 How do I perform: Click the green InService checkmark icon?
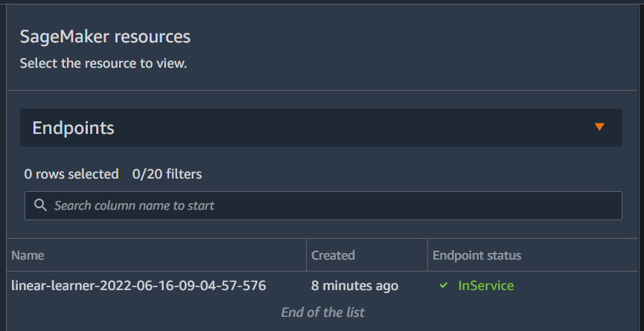tap(443, 285)
